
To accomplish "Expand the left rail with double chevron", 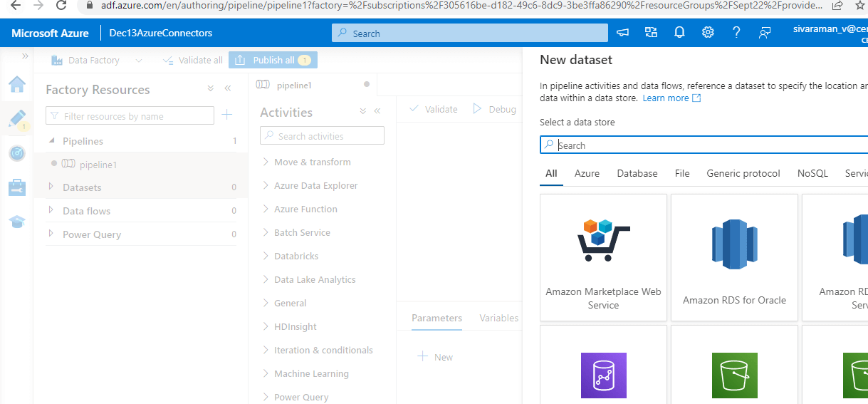I will click(x=25, y=56).
